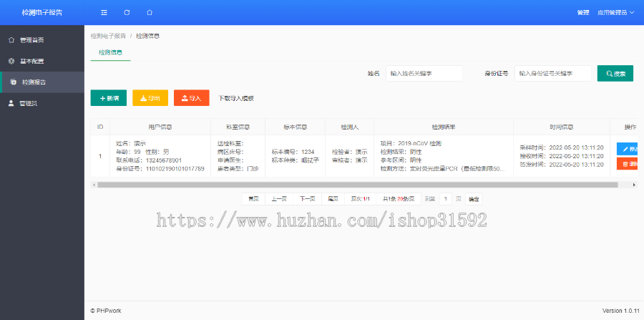Click the PHPwork footer text
644x320 pixels.
(106, 311)
